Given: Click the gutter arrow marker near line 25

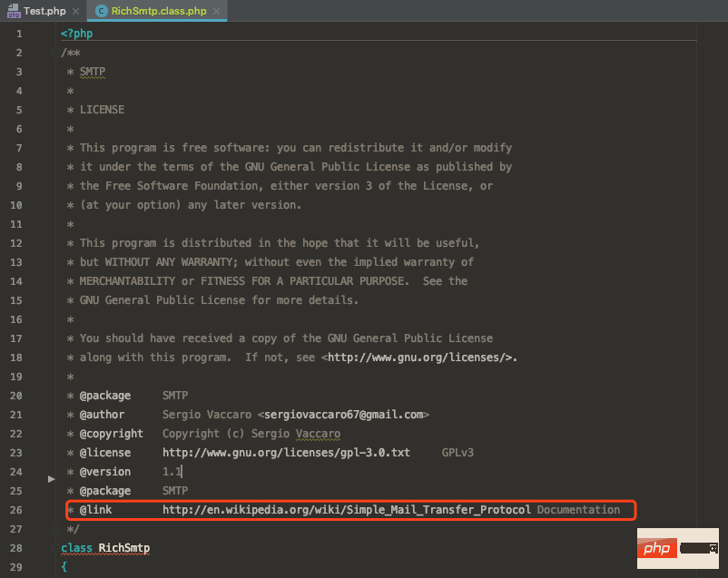Looking at the screenshot, I should [x=51, y=479].
